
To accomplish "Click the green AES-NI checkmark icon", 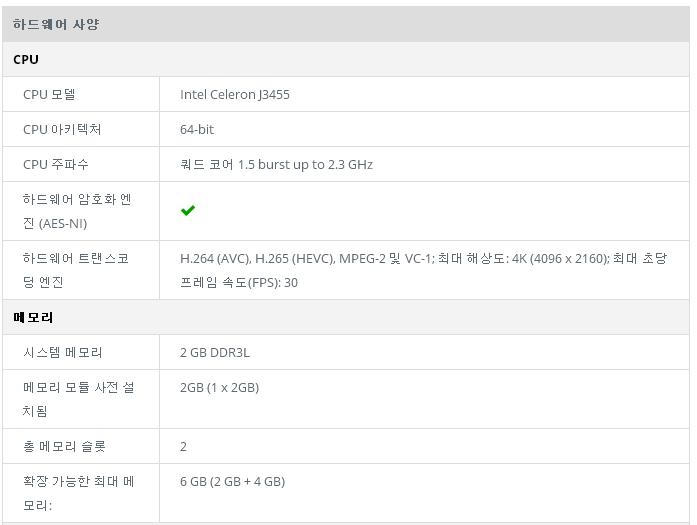I will pyautogui.click(x=188, y=210).
